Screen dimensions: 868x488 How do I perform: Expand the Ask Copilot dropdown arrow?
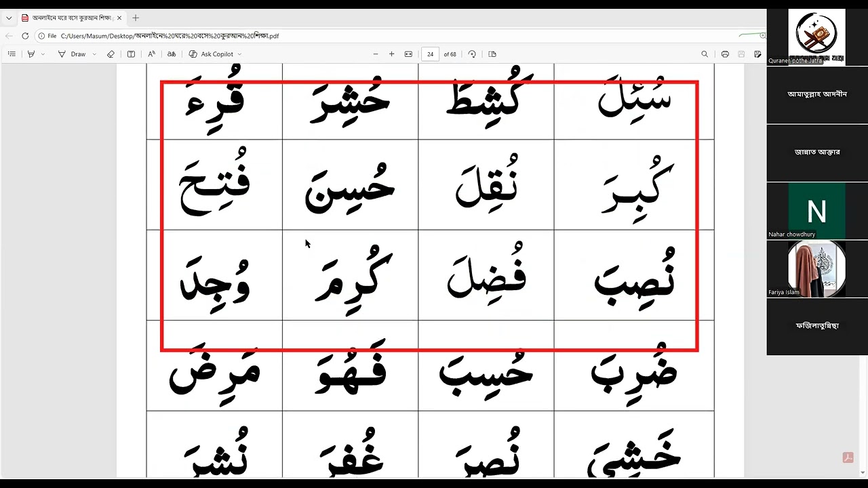click(x=239, y=54)
